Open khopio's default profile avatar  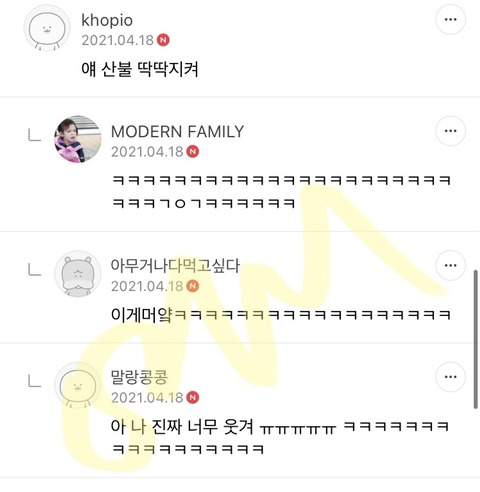coord(47,28)
